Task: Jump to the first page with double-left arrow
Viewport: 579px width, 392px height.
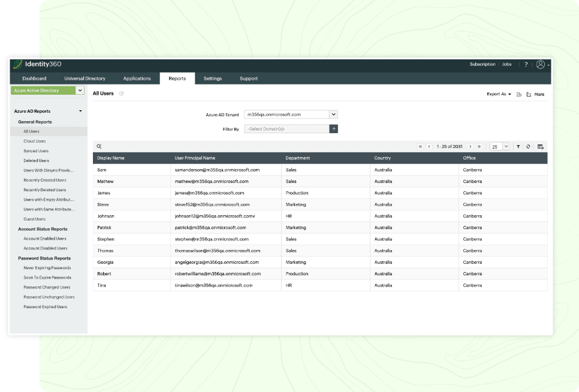Action: tap(420, 146)
